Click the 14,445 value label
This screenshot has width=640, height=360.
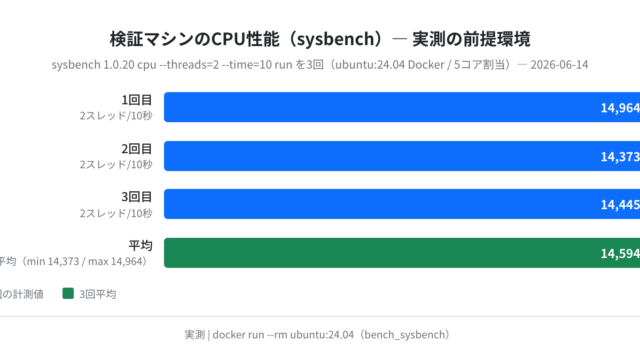click(620, 204)
